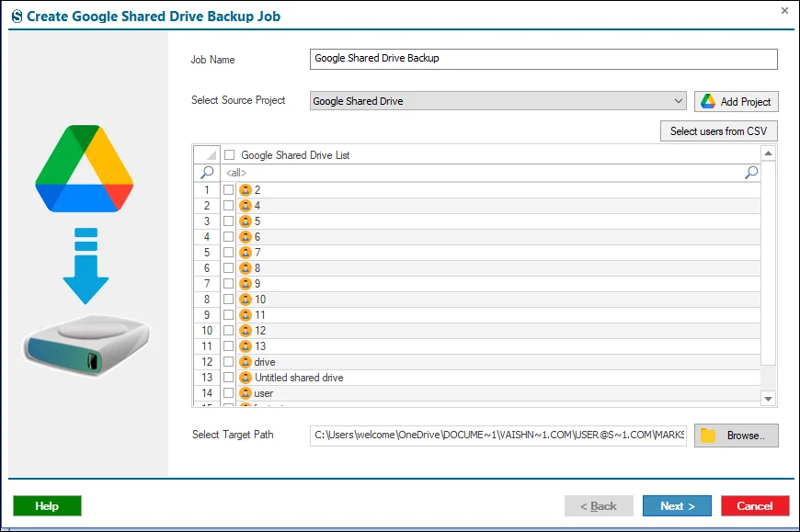Click the user icon for drive 13
The image size is (800, 532).
[246, 346]
